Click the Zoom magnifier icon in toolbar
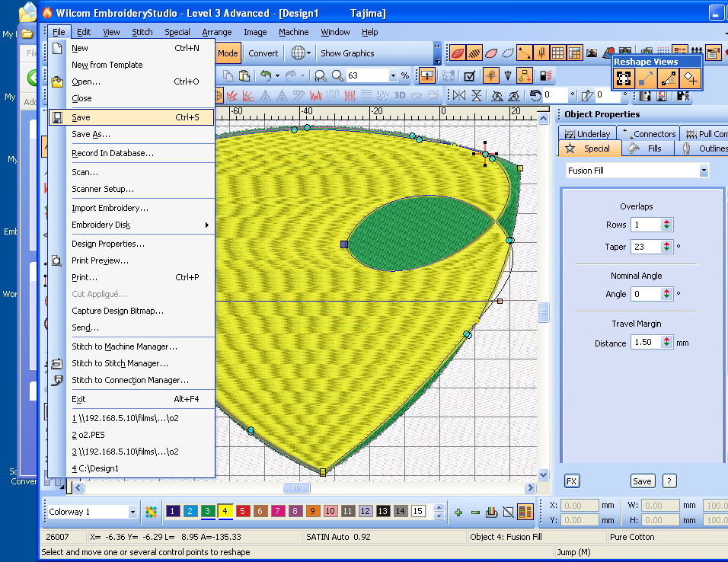The height and width of the screenshot is (562, 728). [337, 76]
